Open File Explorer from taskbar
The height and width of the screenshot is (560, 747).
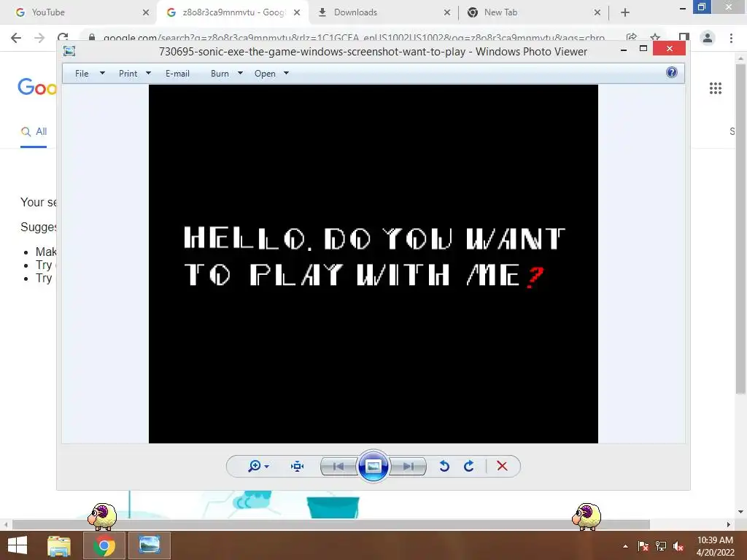pos(59,545)
